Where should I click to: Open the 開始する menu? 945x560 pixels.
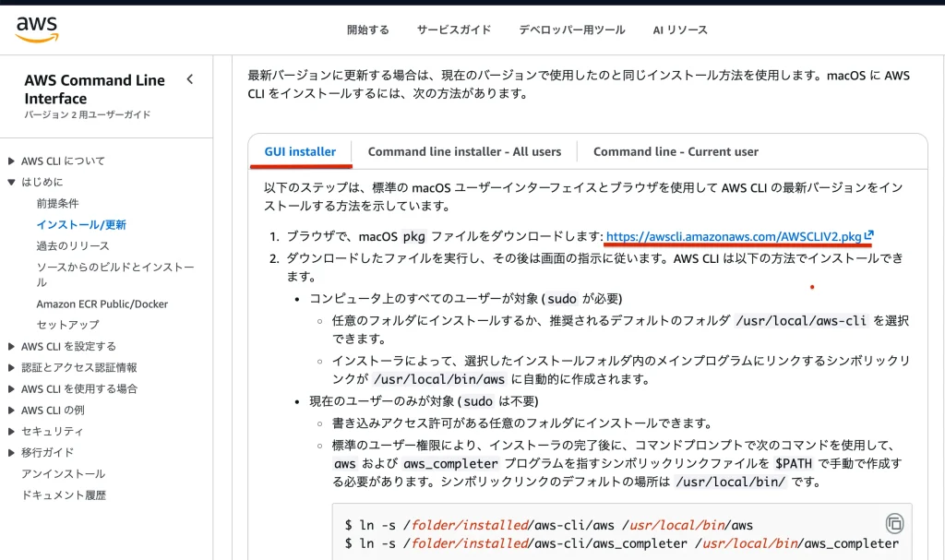[x=368, y=30]
